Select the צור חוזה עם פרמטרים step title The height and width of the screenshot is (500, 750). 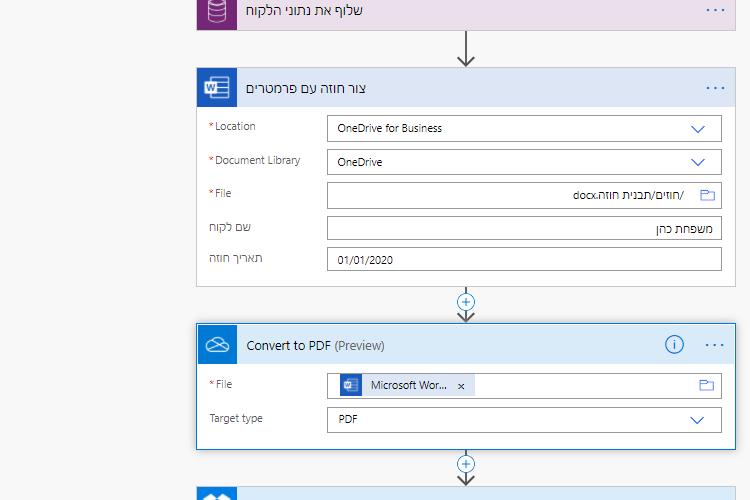pyautogui.click(x=306, y=89)
